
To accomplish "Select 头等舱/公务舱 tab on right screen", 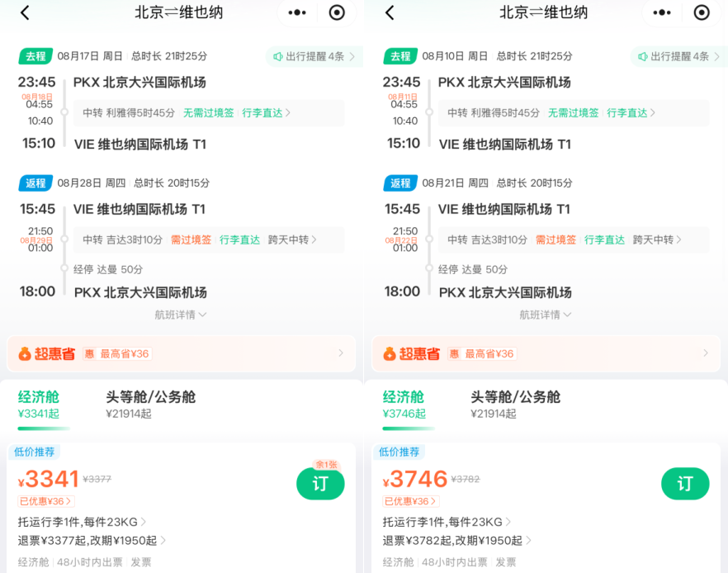I will click(x=515, y=405).
